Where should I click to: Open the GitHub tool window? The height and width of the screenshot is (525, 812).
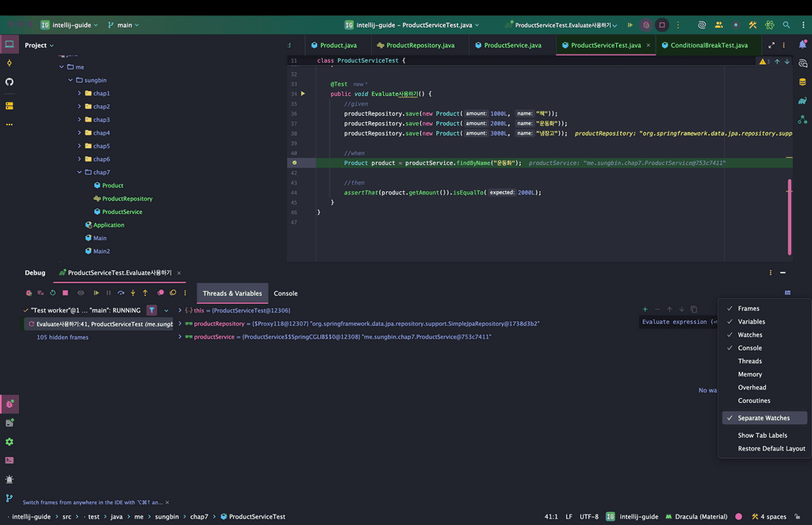tap(10, 82)
